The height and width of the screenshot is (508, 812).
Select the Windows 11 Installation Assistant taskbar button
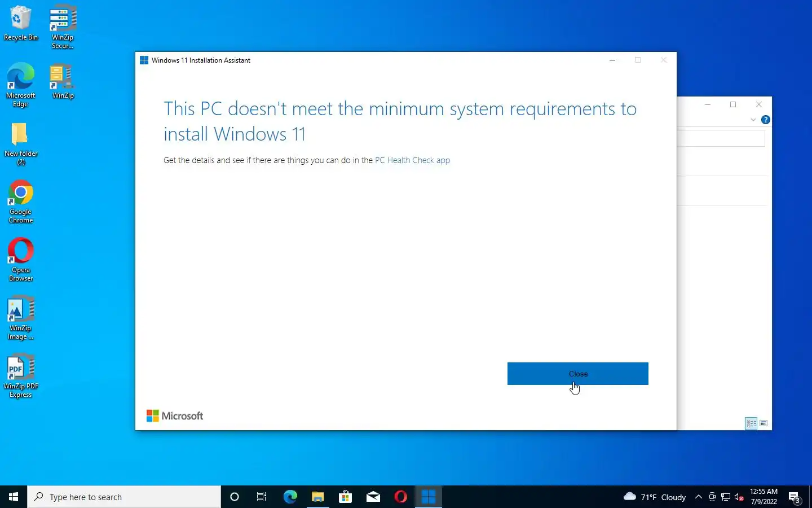point(429,497)
